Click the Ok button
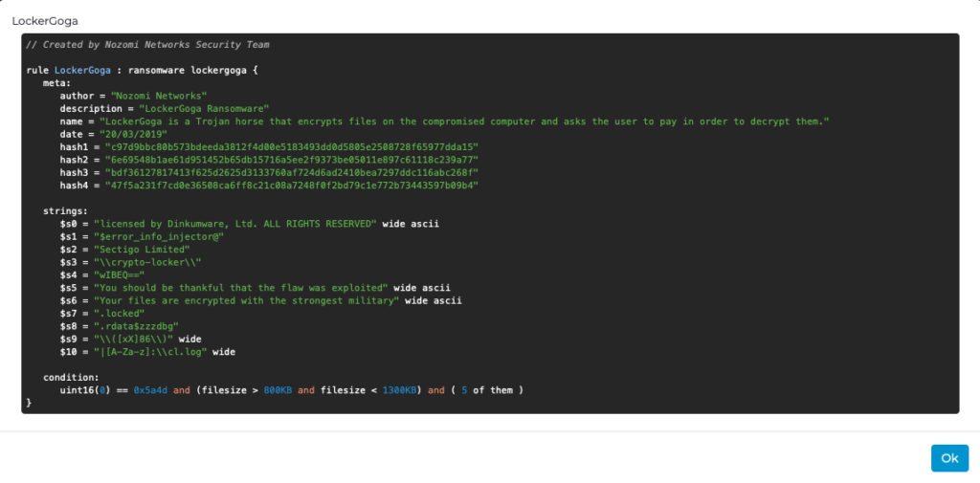This screenshot has height=483, width=980. [948, 458]
